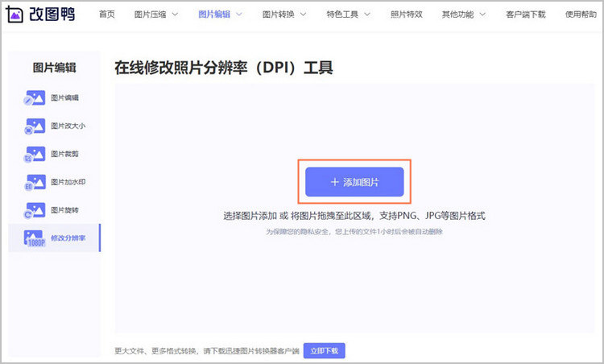Select the 修改分辨率 1080P icon

pyautogui.click(x=35, y=238)
